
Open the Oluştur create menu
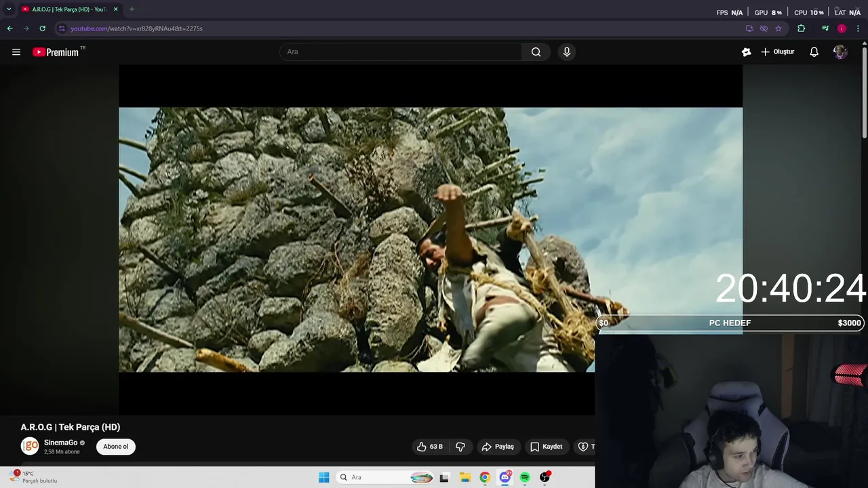(778, 52)
